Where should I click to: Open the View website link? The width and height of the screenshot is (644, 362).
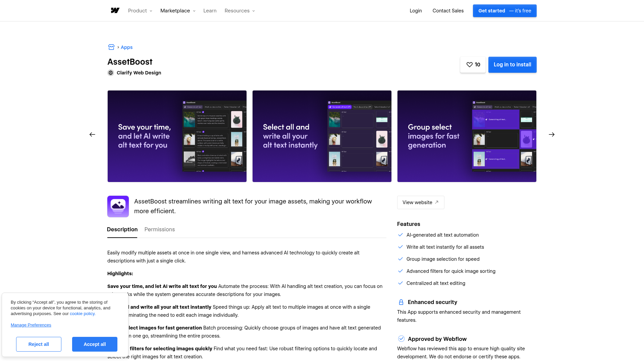(x=420, y=202)
